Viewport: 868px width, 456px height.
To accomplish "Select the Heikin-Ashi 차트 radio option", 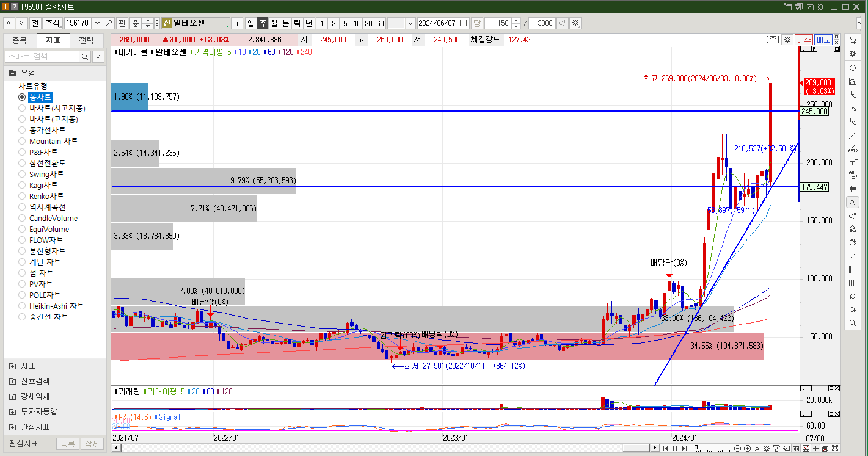I will 22,306.
